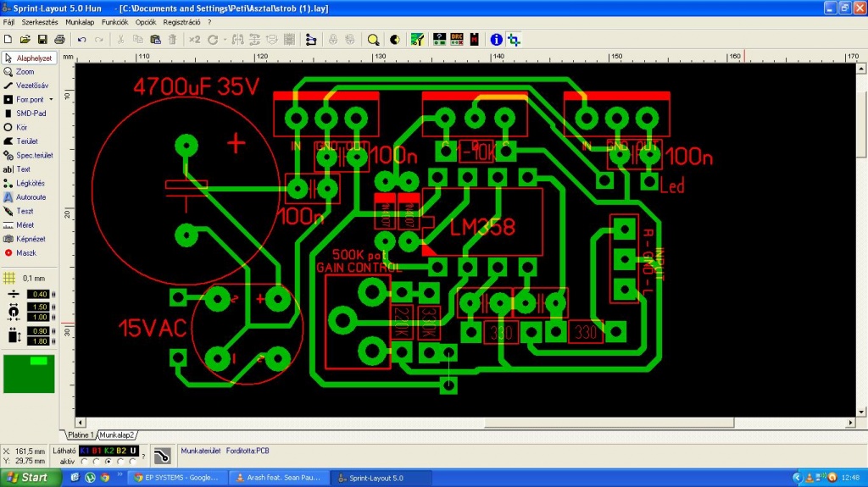Expand the Forr.pont pad shape dropdown arrow
This screenshot has height=487, width=868.
[51, 100]
